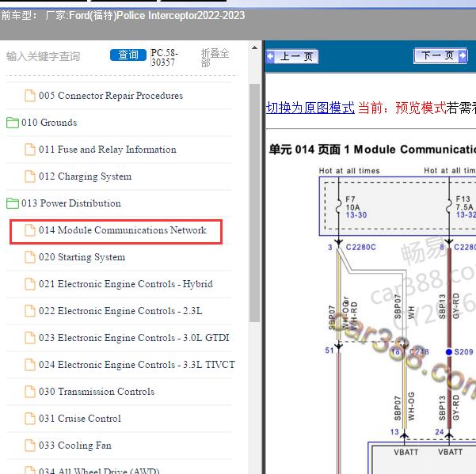
Task: Click the PC.58-30357 text
Action: [x=164, y=57]
